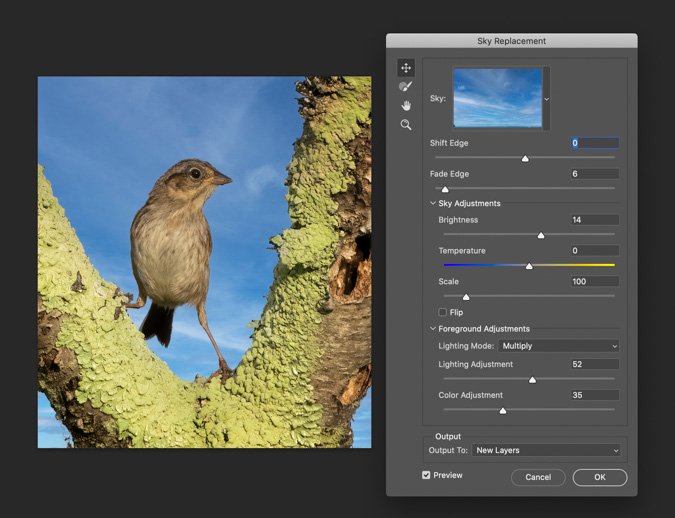
Task: Click the Scale value field
Action: coord(595,282)
